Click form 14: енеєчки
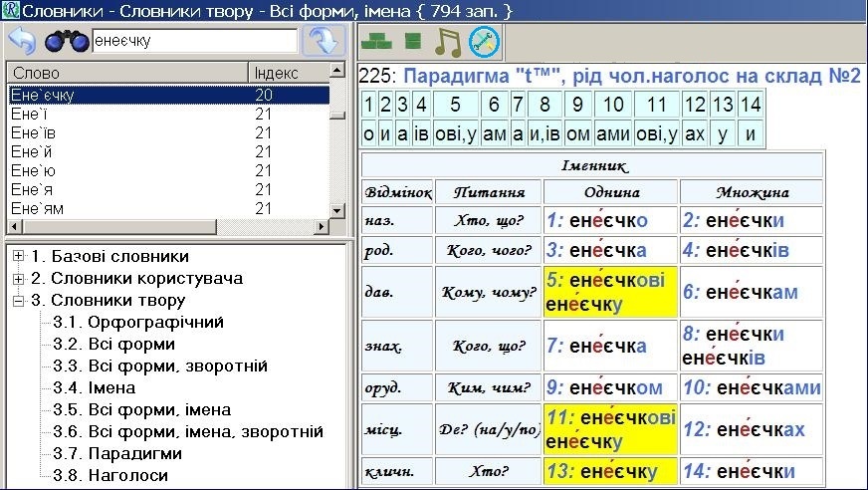 pyautogui.click(x=752, y=472)
